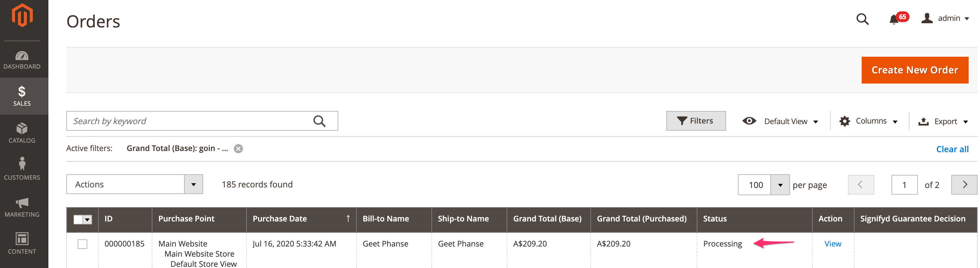Toggle the select-all header checkbox
This screenshot has height=268, width=980.
pyautogui.click(x=78, y=219)
